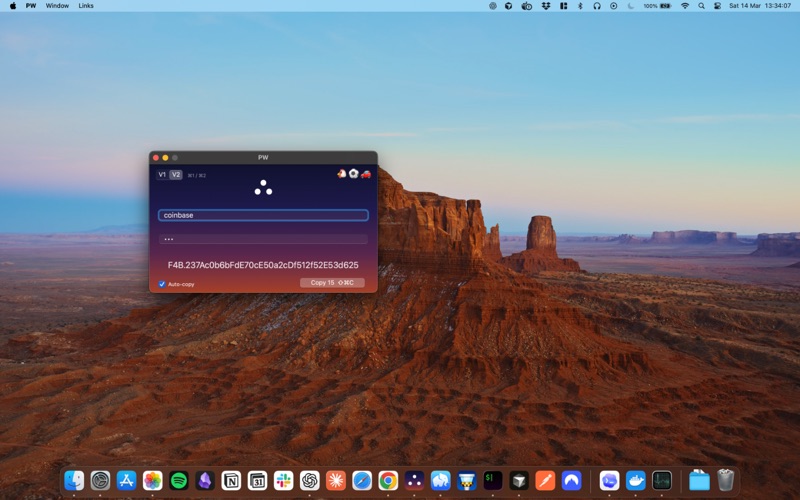Open NordVPN from the Dock
Screen dimensions: 800x500
tap(571, 480)
